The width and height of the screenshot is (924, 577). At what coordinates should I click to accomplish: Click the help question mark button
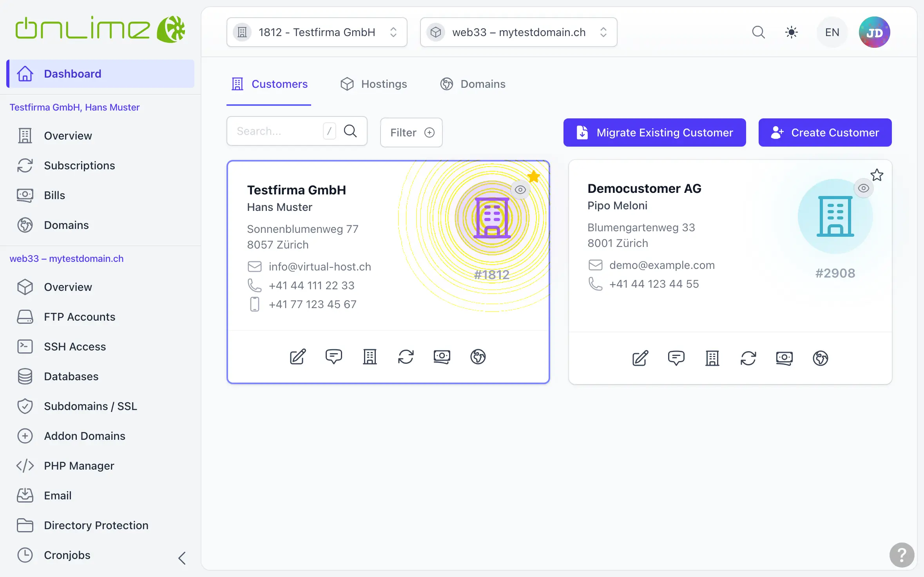coord(902,555)
